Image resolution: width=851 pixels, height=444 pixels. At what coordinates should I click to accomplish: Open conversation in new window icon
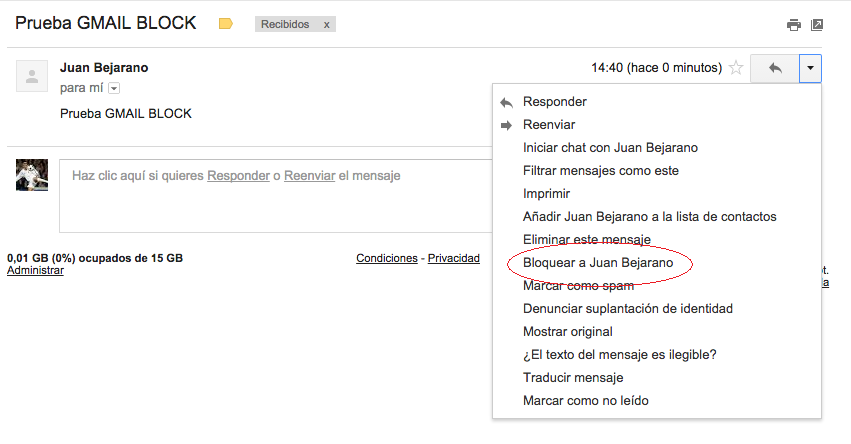[x=817, y=25]
